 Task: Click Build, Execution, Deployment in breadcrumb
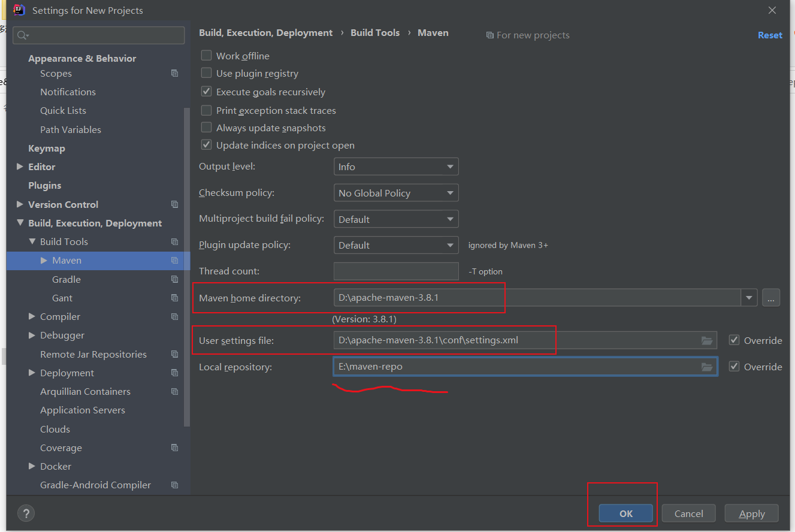(265, 33)
